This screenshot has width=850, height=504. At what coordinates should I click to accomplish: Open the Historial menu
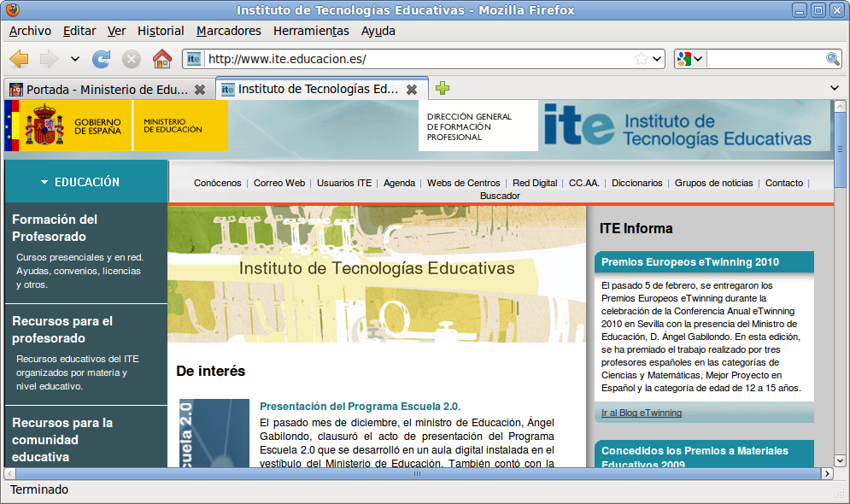click(161, 31)
